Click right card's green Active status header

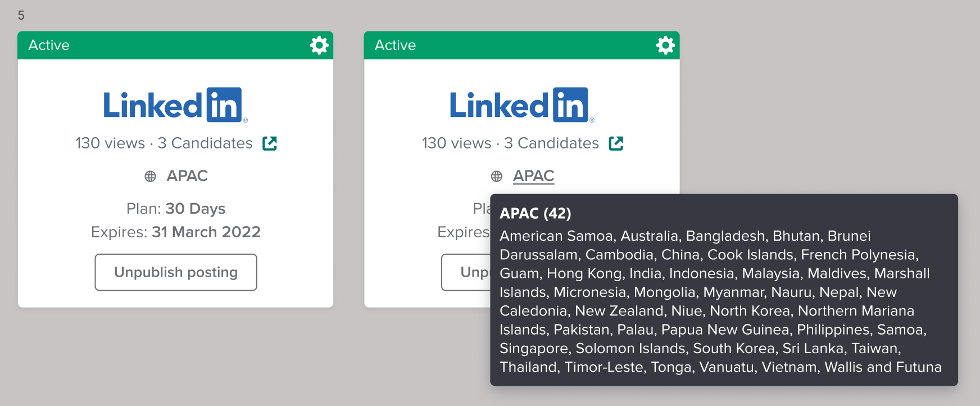(506, 45)
